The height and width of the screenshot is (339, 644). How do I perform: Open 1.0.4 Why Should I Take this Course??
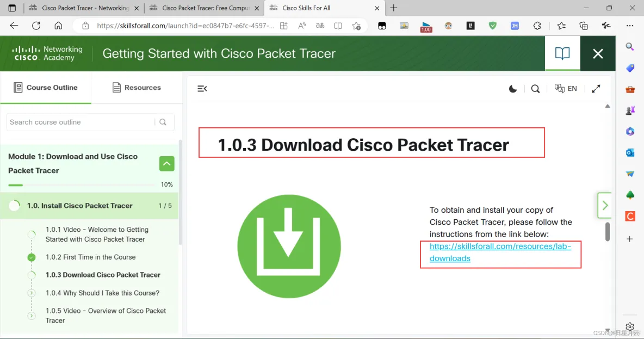[102, 293]
